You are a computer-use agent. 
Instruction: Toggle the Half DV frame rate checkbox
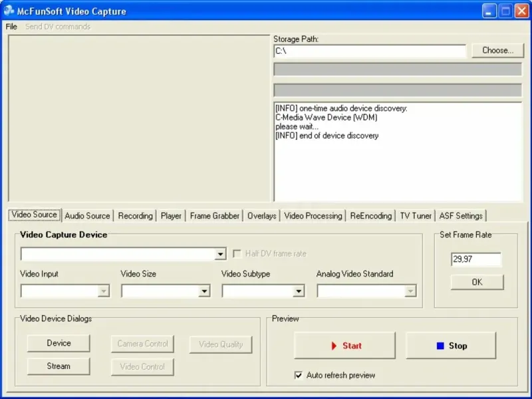pyautogui.click(x=237, y=254)
